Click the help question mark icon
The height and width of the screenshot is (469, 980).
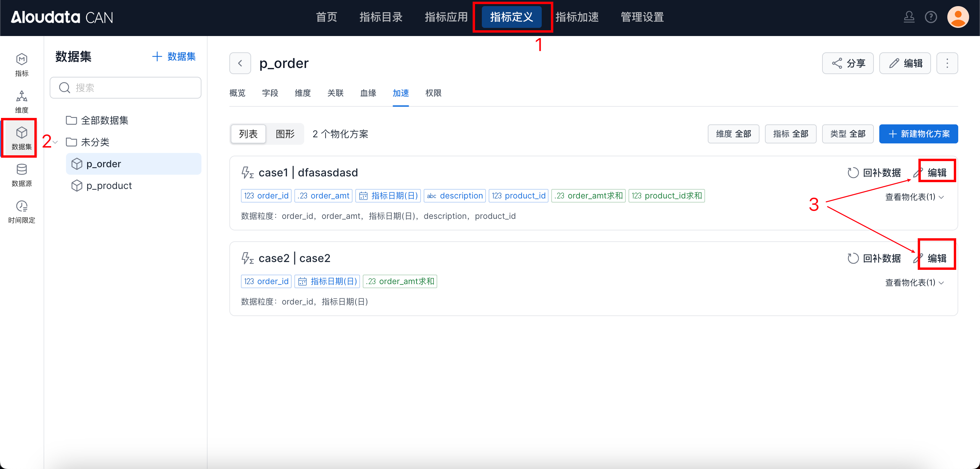click(931, 17)
